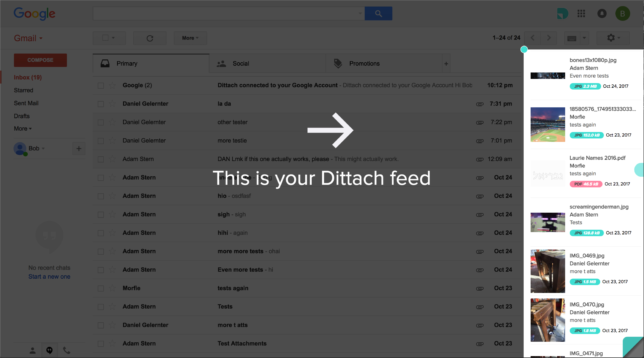Refresh the inbox
Viewport: 644px width, 358px height.
(150, 38)
